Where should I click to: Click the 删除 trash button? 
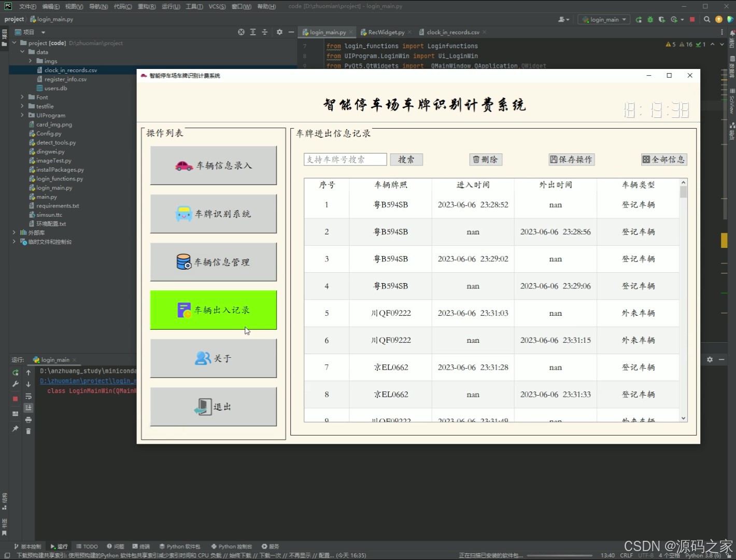[x=486, y=160]
